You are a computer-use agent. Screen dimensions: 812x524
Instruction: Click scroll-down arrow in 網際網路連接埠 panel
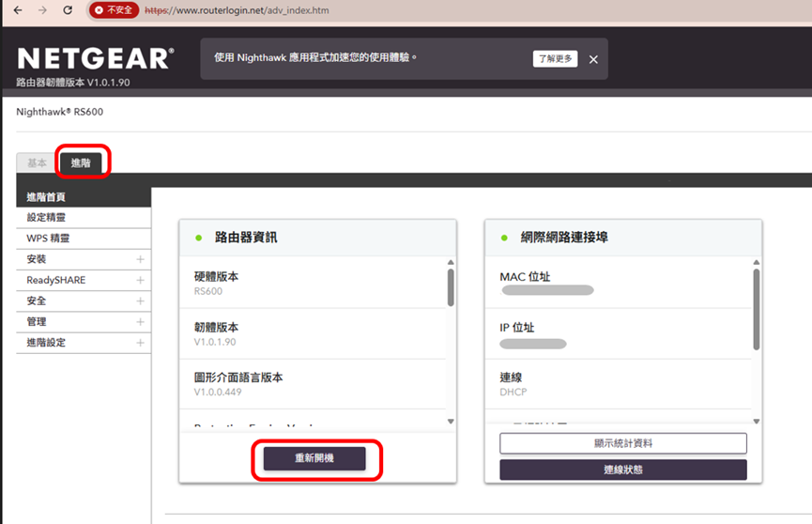click(756, 422)
